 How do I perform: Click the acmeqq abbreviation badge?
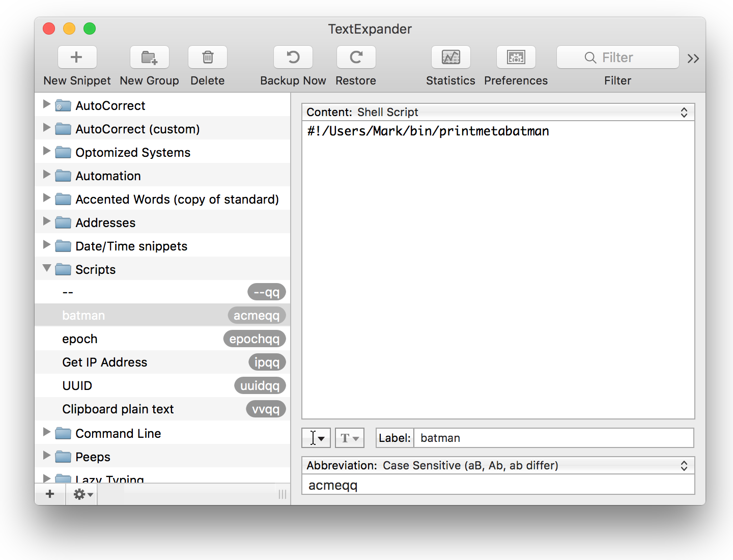257,316
